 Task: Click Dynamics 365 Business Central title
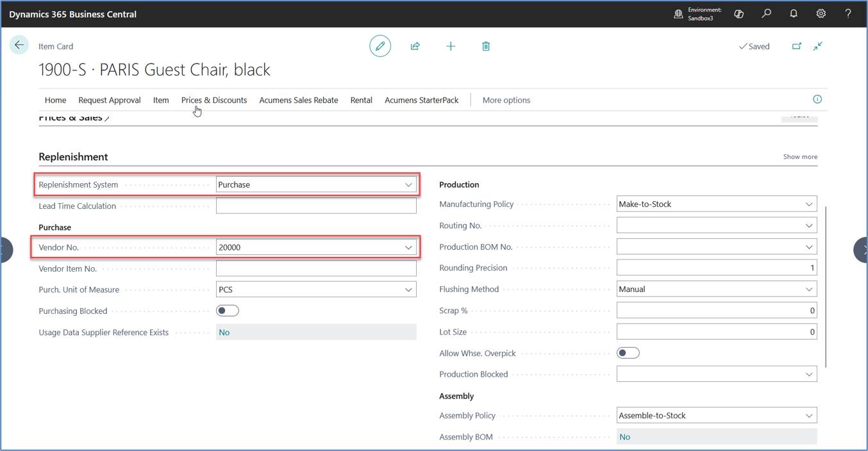(72, 14)
